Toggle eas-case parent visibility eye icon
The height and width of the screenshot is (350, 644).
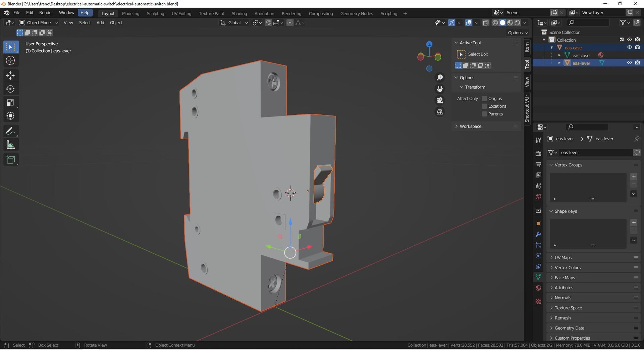click(x=630, y=47)
